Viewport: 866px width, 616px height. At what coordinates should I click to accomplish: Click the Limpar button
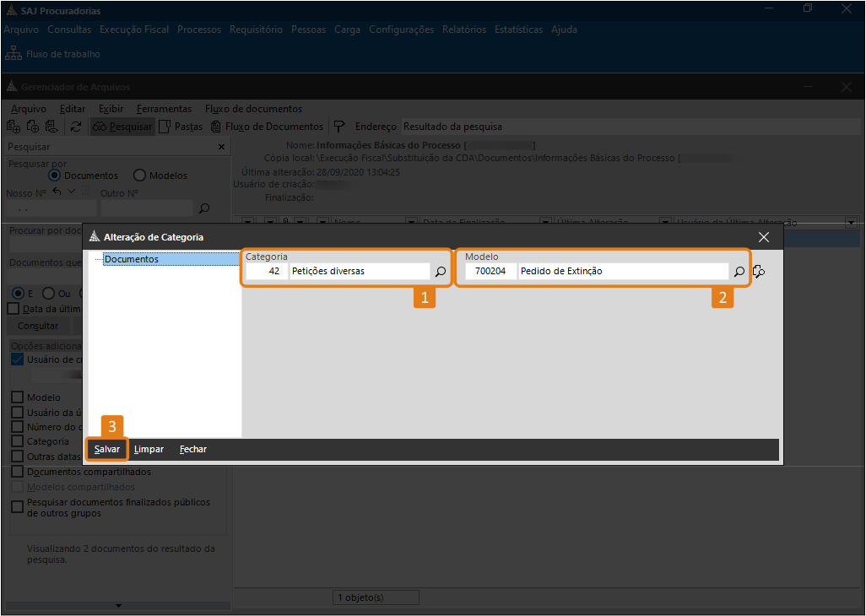pos(149,449)
